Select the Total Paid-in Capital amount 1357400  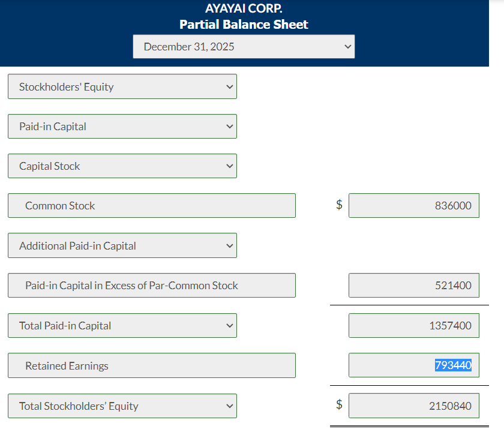point(413,325)
